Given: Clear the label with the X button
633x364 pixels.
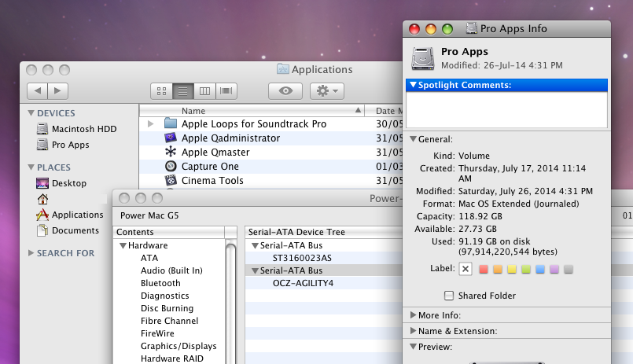Looking at the screenshot, I should 466,269.
